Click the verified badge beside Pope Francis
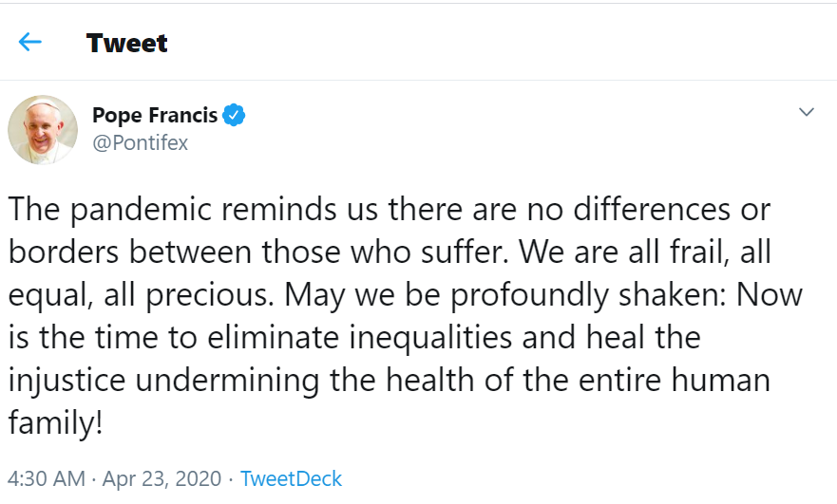This screenshot has width=837, height=504. [x=235, y=116]
